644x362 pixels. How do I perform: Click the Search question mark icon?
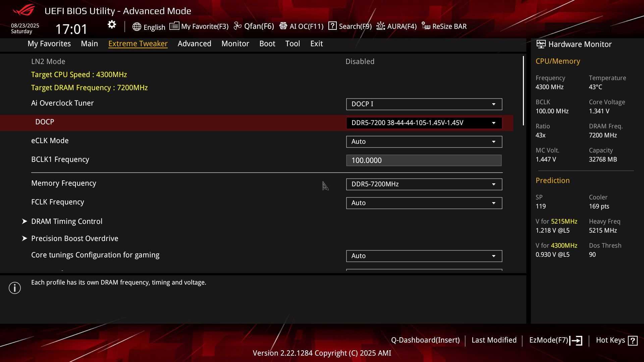click(x=332, y=26)
